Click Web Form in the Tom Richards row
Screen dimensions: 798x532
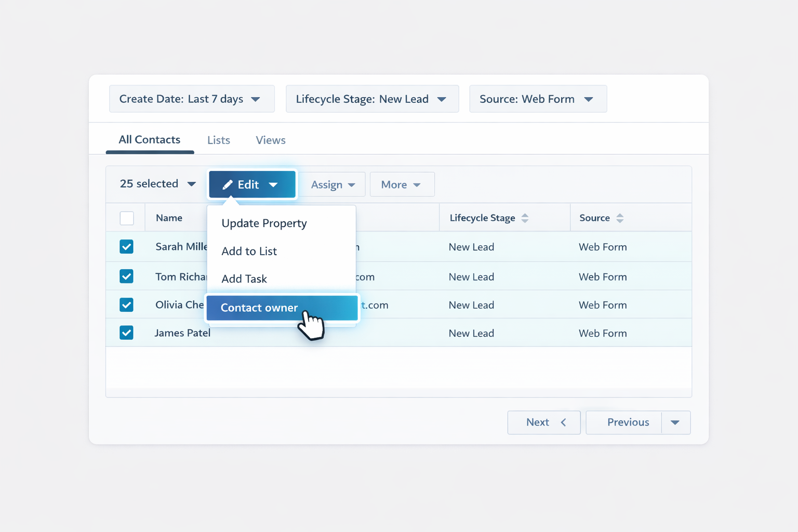point(603,277)
